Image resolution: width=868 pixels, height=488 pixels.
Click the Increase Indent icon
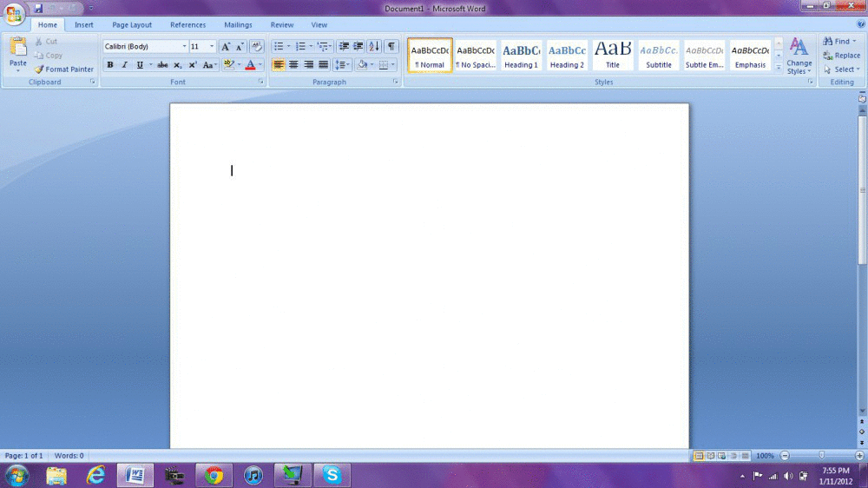(x=358, y=47)
